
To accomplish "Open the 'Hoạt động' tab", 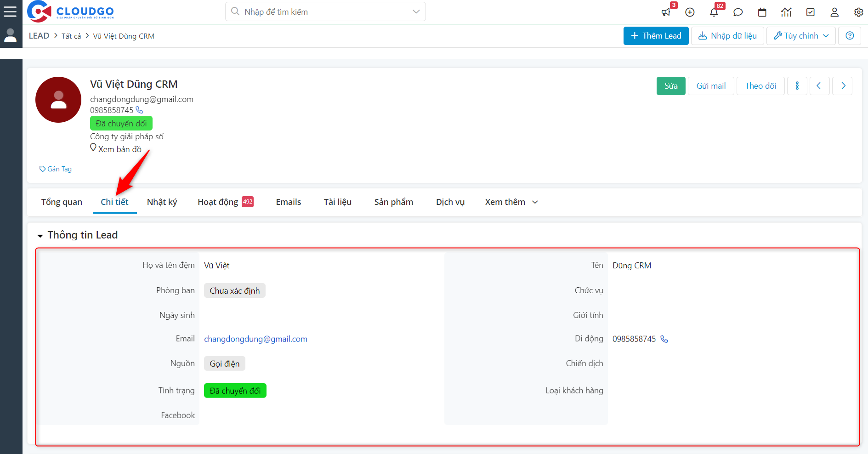I will click(218, 202).
